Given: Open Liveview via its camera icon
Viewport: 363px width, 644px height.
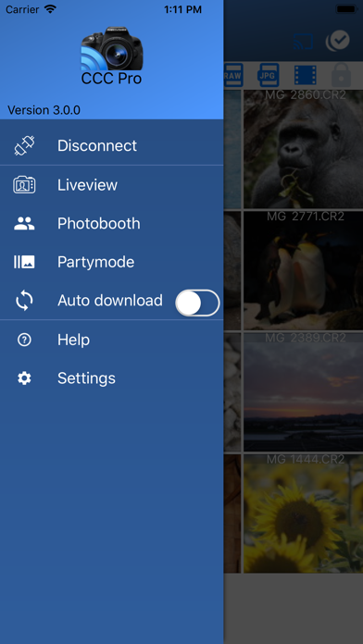Looking at the screenshot, I should (x=24, y=185).
